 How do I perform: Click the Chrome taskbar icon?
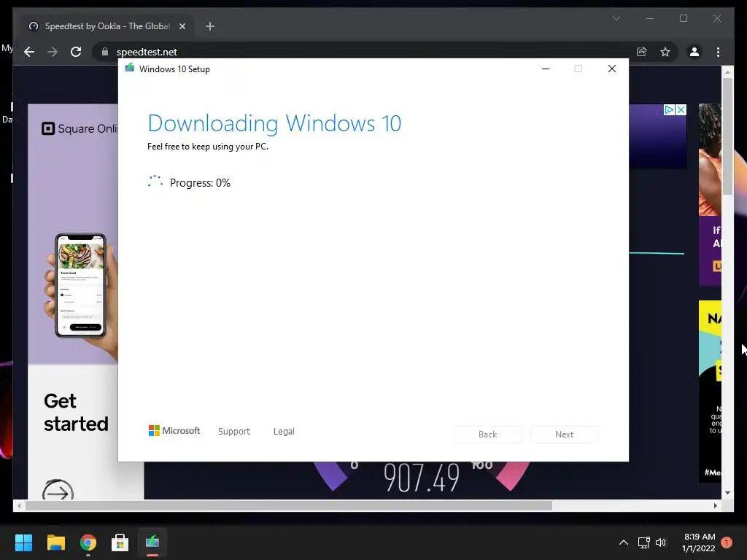coord(88,542)
